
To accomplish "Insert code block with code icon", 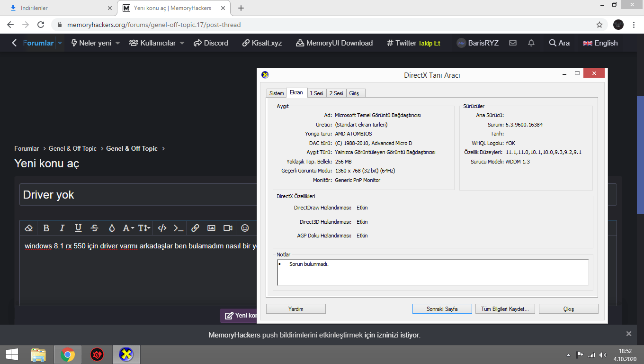I will [x=162, y=228].
